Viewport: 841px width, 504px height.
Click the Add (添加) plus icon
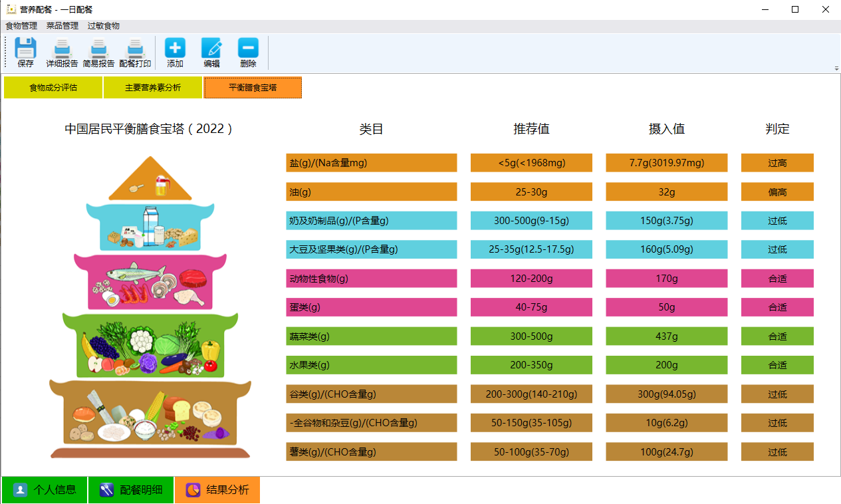175,49
